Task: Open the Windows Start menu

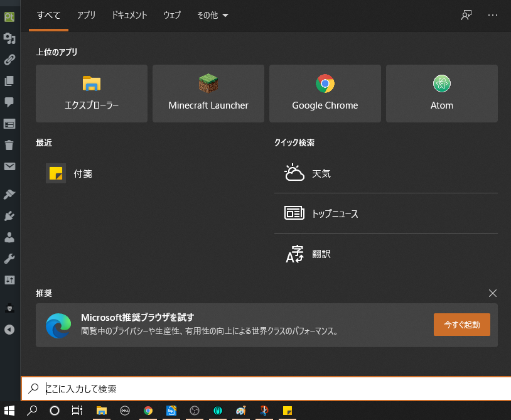Action: [x=9, y=411]
